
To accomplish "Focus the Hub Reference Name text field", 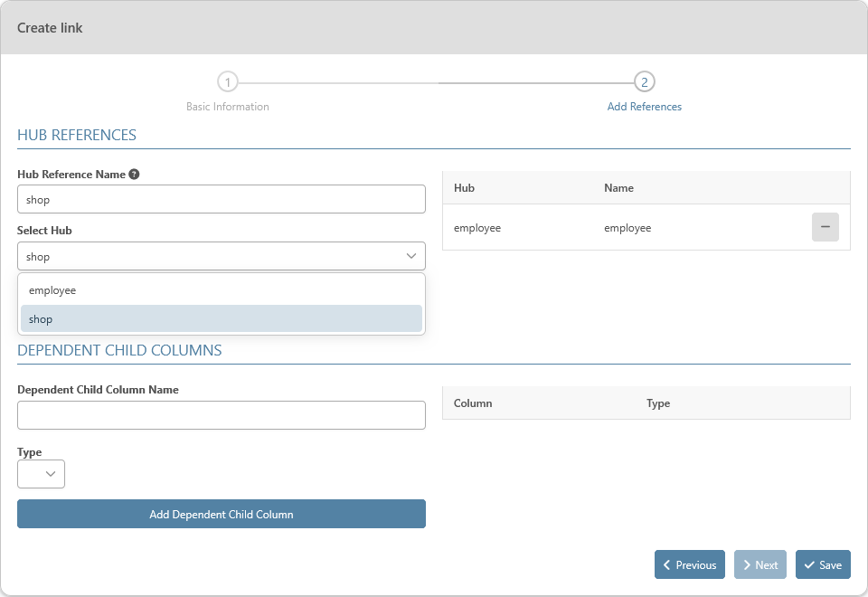I will point(221,199).
